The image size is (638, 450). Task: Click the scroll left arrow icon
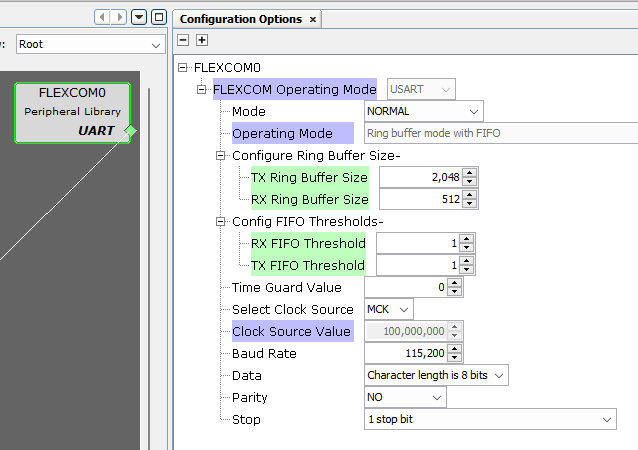102,18
